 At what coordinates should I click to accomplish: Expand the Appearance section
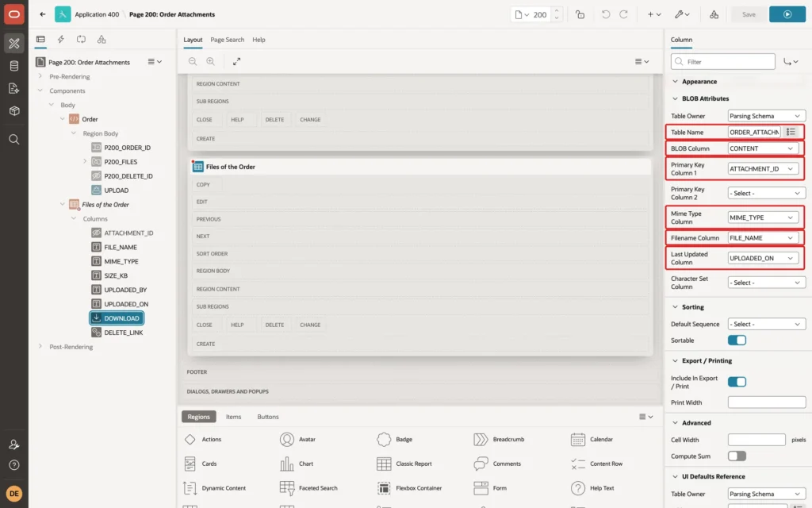click(x=675, y=82)
